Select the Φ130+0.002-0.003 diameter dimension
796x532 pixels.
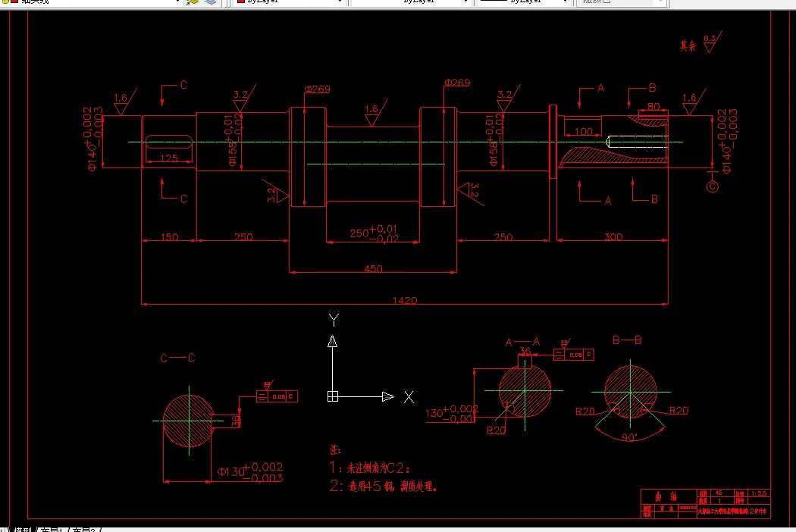[249, 471]
